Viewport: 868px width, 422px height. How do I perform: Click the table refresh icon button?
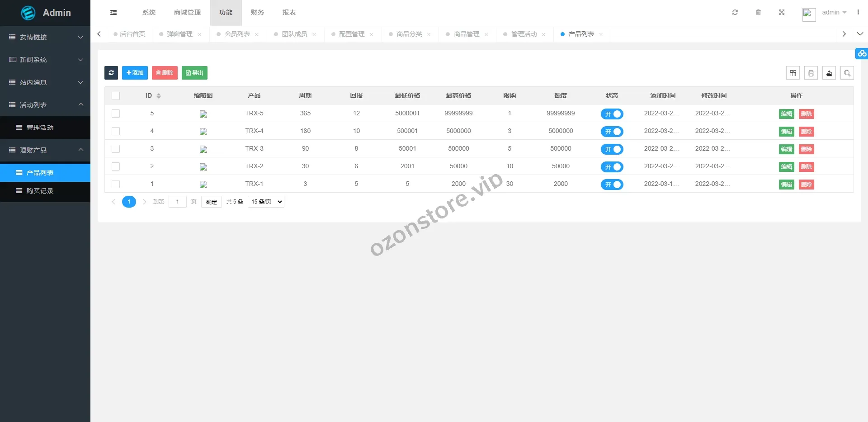[x=111, y=73]
